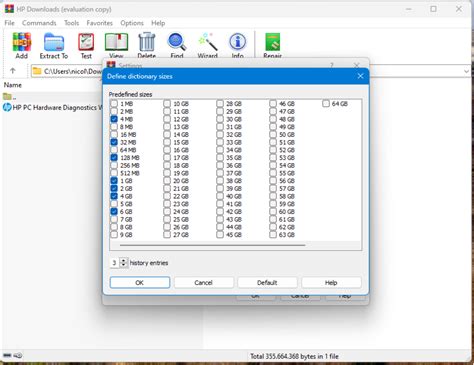
Task: Open the Options menu
Action: coord(132,23)
